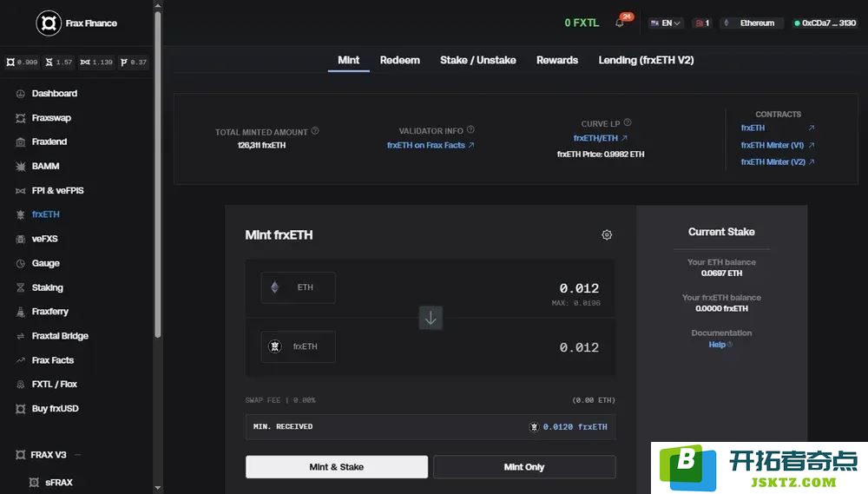
Task: Click the Frax Finance logo icon
Action: tap(49, 23)
